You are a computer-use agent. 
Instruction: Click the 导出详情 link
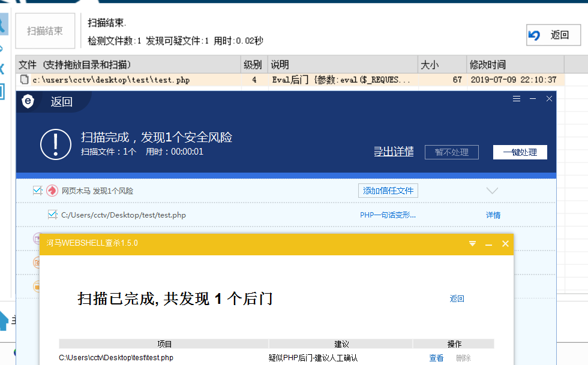click(x=394, y=152)
